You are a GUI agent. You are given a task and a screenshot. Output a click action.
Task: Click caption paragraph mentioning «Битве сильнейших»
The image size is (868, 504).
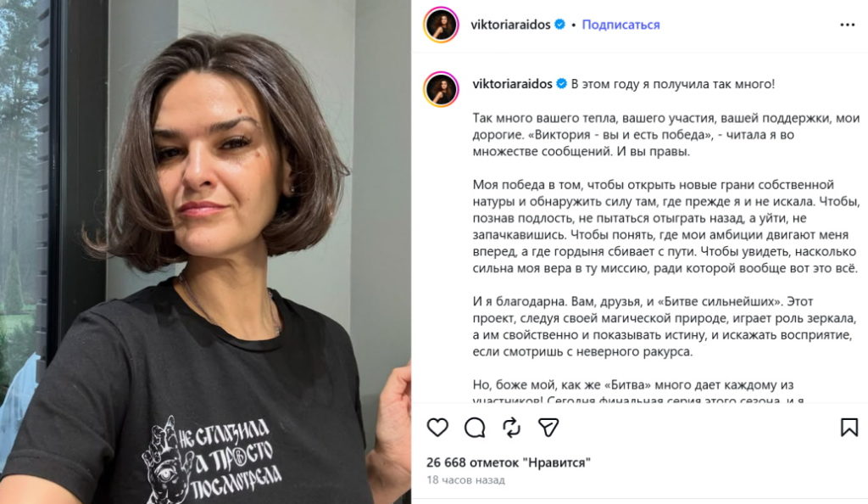coord(665,327)
